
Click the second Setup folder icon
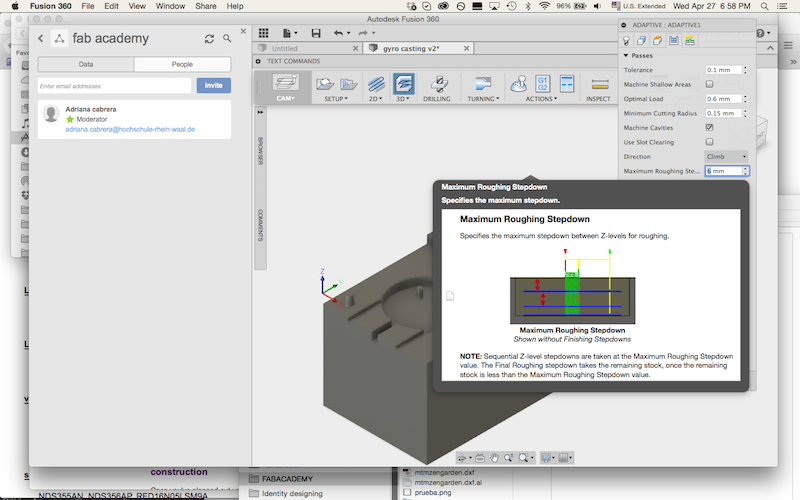(348, 84)
